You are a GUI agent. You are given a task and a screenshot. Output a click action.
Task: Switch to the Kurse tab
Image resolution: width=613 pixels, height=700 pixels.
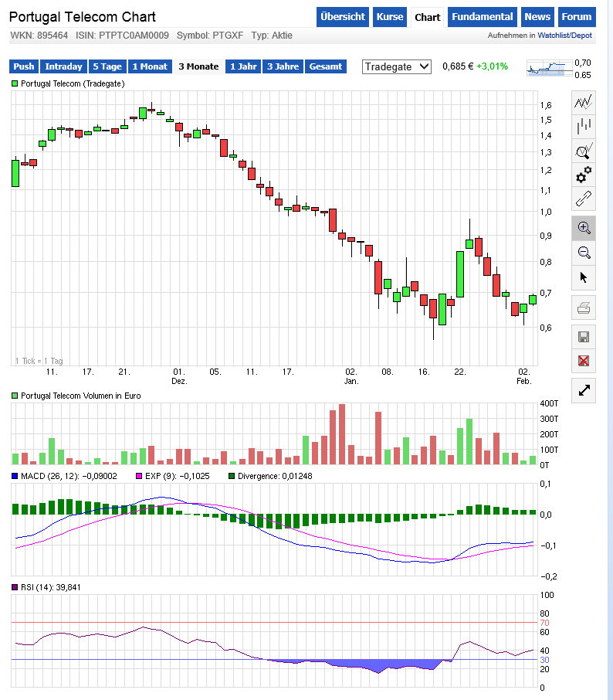coord(389,17)
